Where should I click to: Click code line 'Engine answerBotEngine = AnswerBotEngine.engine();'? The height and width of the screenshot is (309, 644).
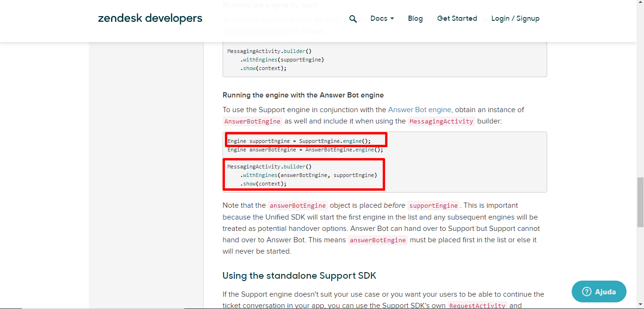coord(305,150)
